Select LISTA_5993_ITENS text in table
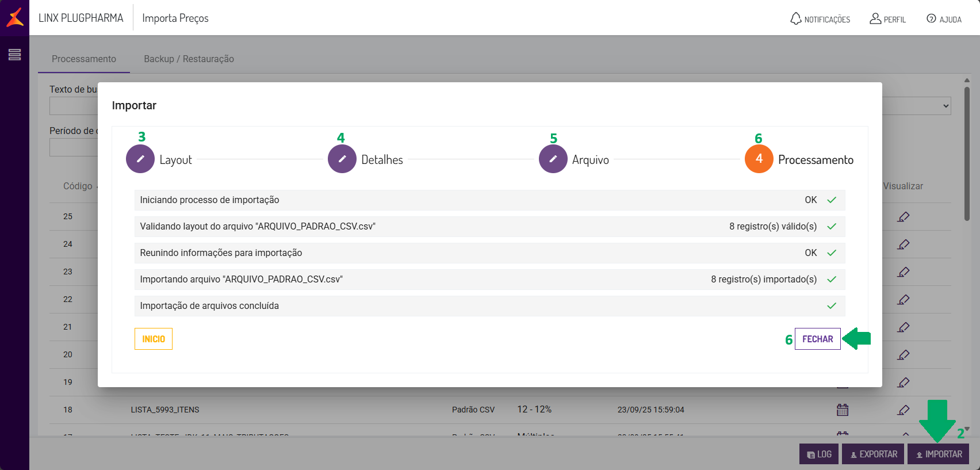Viewport: 980px width, 470px height. pyautogui.click(x=165, y=410)
